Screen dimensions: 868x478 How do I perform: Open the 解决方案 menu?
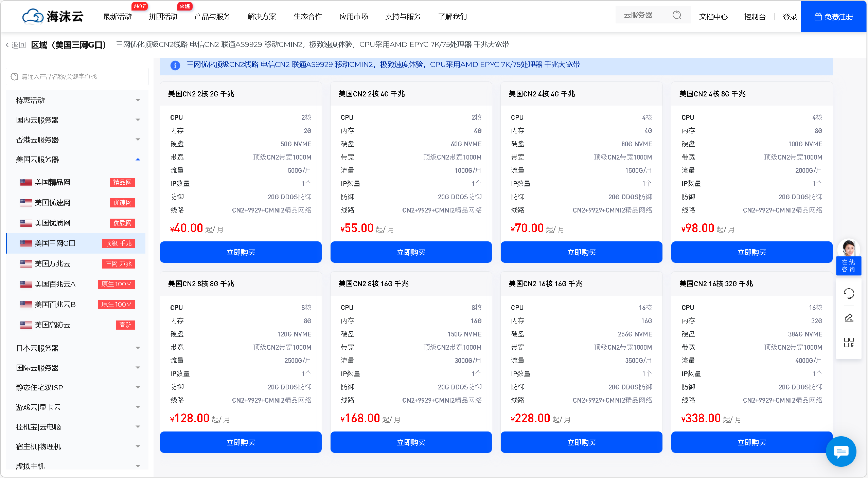262,17
